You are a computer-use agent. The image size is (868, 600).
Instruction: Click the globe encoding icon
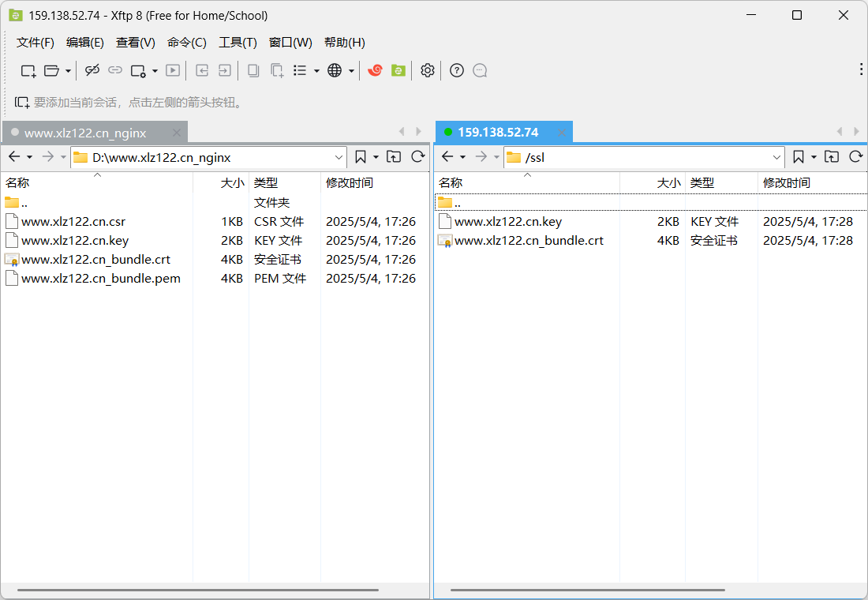click(335, 70)
